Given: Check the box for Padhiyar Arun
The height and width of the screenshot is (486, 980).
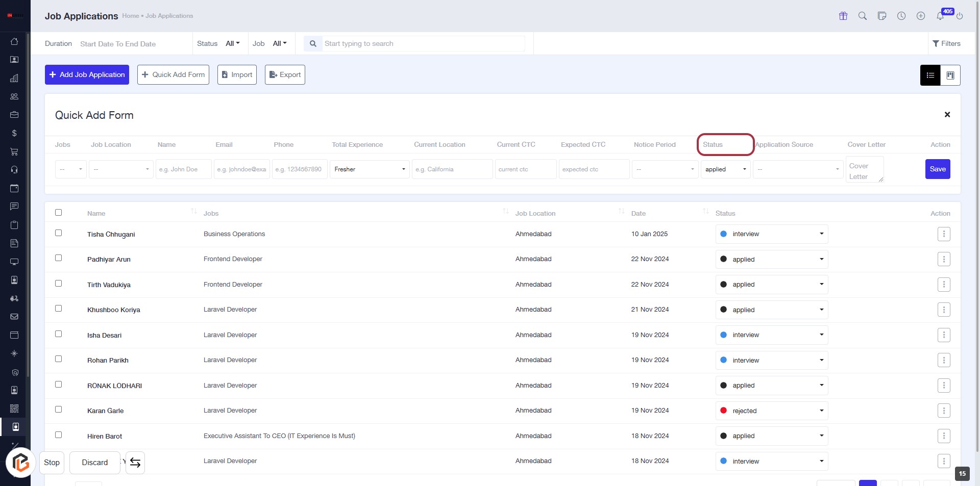Looking at the screenshot, I should tap(59, 258).
